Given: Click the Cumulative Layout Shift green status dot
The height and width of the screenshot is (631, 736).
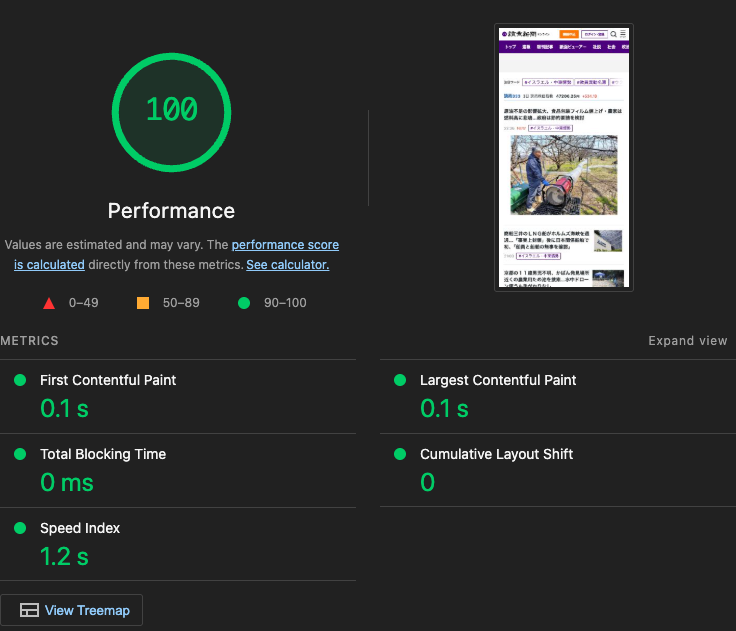Looking at the screenshot, I should point(400,454).
